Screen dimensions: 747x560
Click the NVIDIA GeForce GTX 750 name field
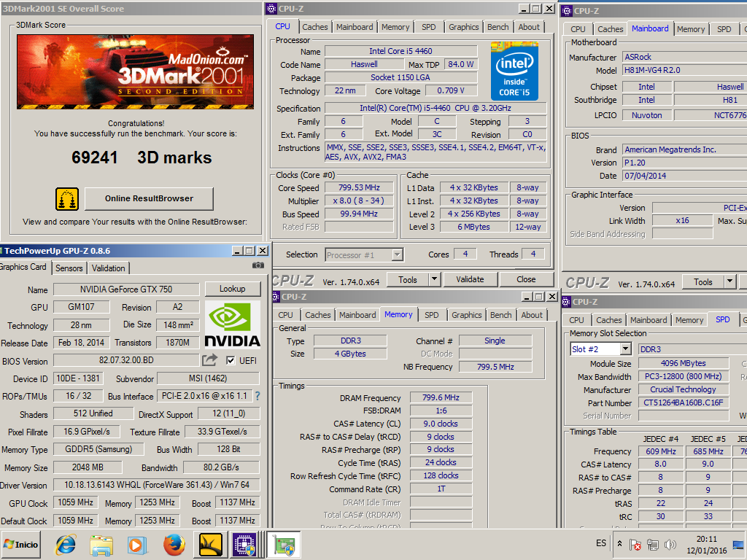point(126,289)
